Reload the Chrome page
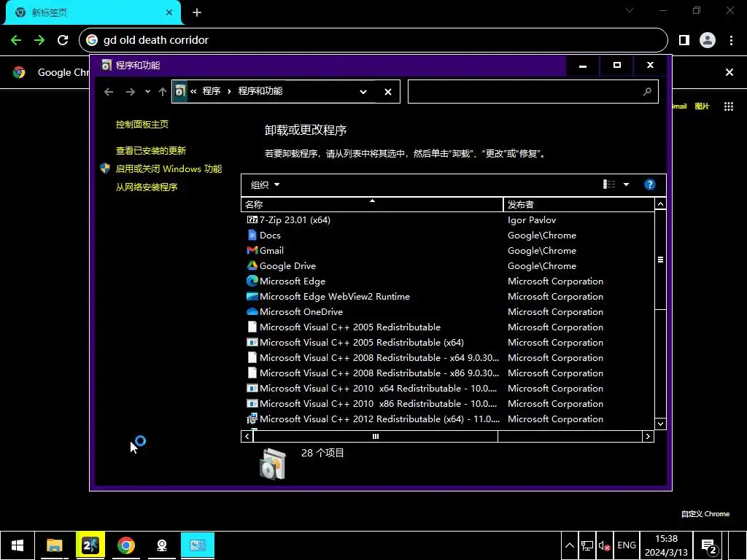The width and height of the screenshot is (747, 560). (x=63, y=40)
